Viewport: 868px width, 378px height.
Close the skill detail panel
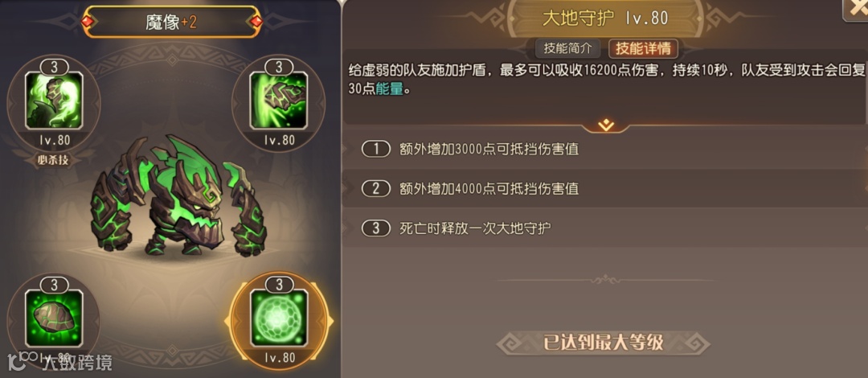click(x=857, y=8)
